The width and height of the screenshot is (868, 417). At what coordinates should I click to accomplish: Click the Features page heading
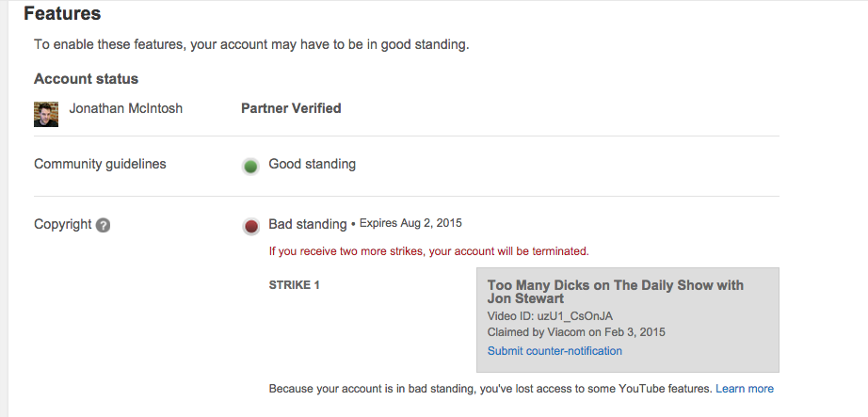[62, 14]
